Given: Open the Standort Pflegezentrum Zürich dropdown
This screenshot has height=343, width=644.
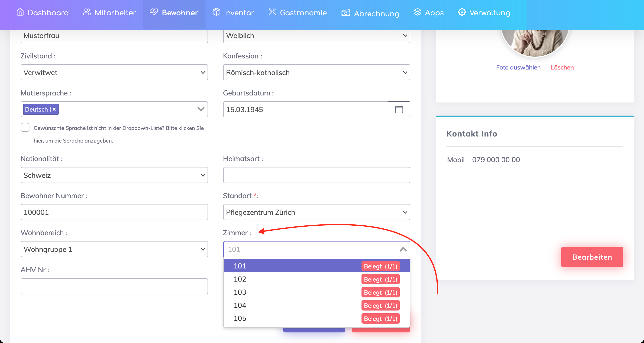Looking at the screenshot, I should point(316,212).
